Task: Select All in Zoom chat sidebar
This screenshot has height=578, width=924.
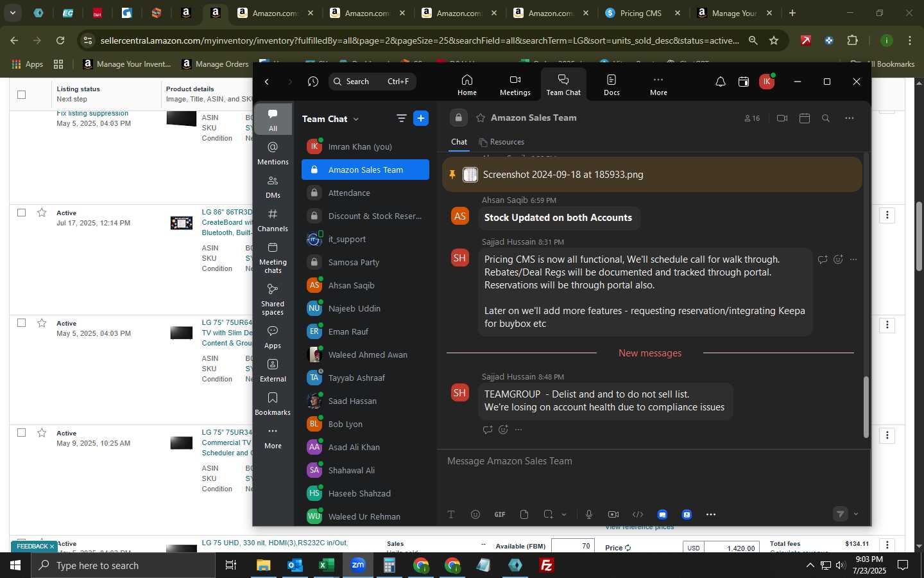Action: pyautogui.click(x=273, y=120)
